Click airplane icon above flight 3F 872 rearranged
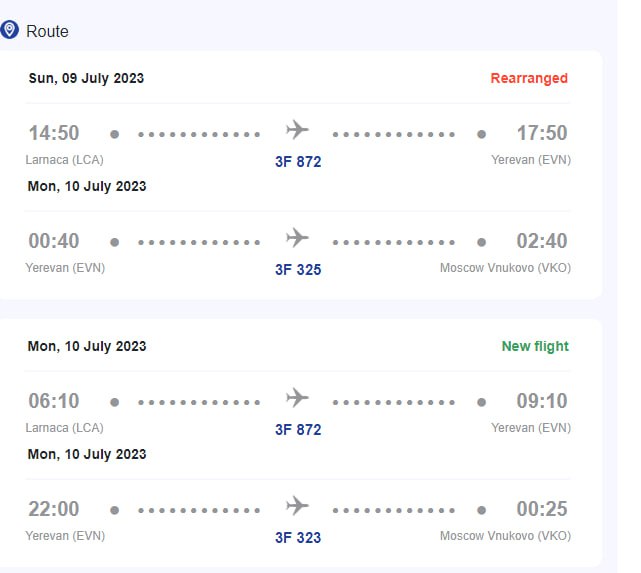The height and width of the screenshot is (573, 641). coord(298,130)
